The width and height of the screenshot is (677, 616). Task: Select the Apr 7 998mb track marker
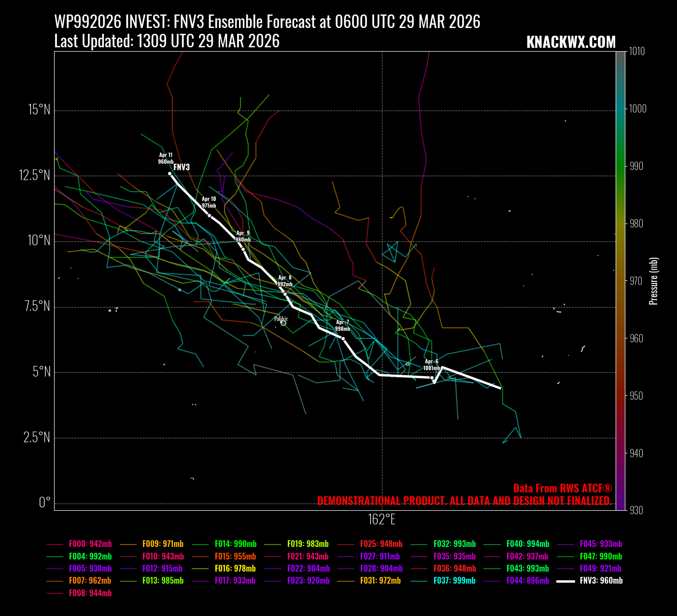[343, 338]
